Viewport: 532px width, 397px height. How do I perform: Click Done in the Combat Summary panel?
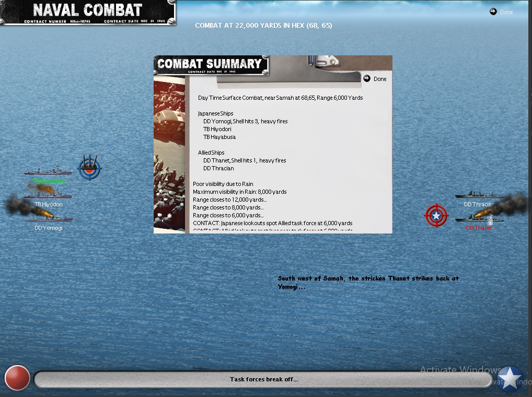(x=379, y=79)
